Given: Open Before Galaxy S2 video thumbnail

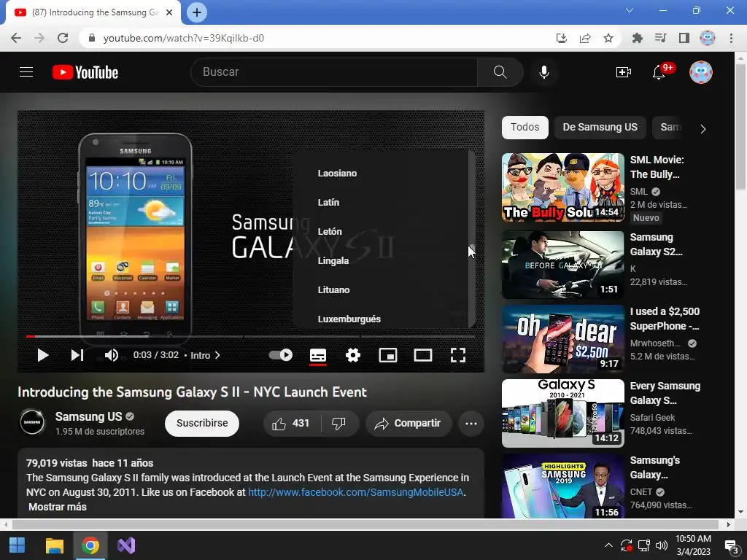Looking at the screenshot, I should tap(562, 265).
